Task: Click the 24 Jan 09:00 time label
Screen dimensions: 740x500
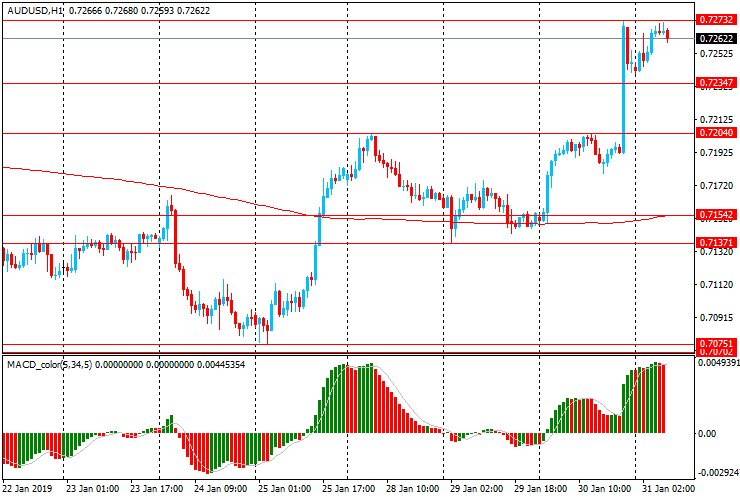Action: click(x=220, y=489)
